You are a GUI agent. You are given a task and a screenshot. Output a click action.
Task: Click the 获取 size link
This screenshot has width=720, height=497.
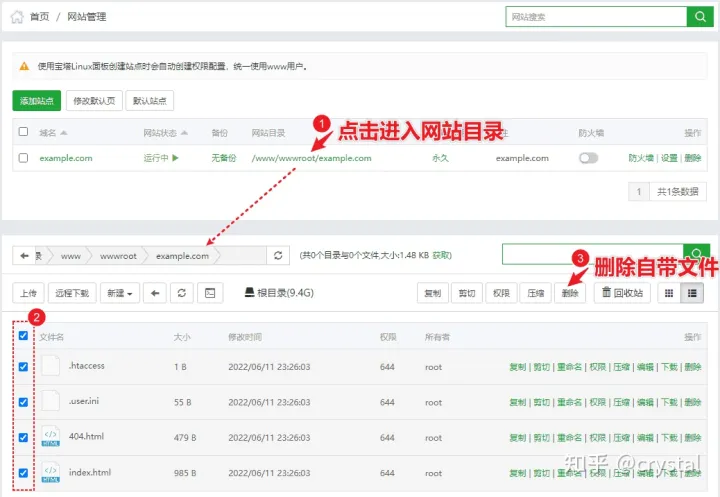pyautogui.click(x=442, y=255)
